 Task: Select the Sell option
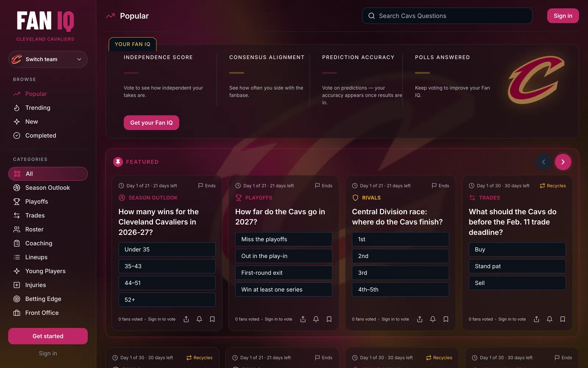pos(517,283)
